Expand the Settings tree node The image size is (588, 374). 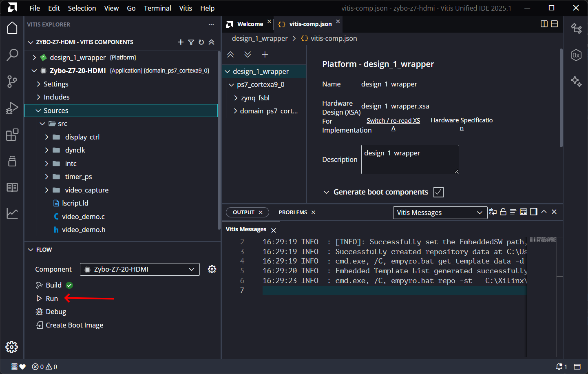(39, 84)
